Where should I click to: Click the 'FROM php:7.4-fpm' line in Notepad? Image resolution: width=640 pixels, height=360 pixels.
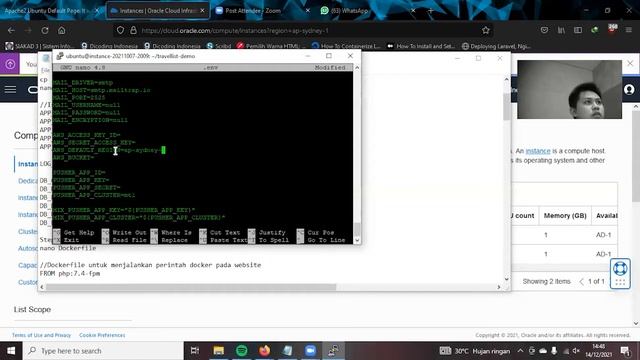coord(70,273)
